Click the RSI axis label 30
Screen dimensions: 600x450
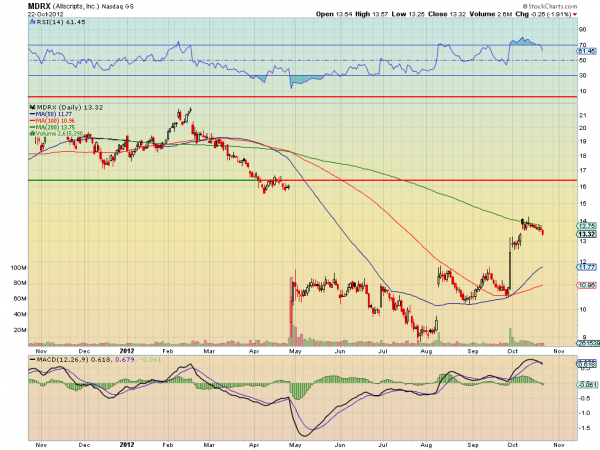click(x=582, y=75)
